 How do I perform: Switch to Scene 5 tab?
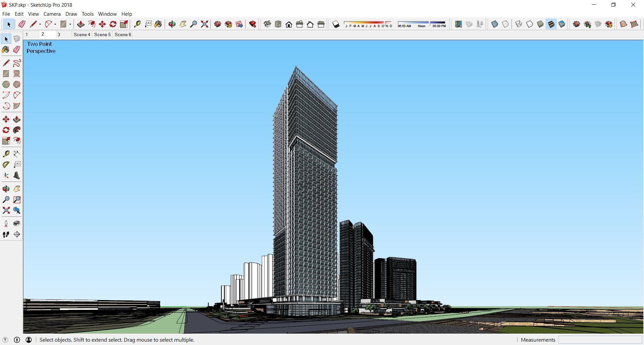102,34
